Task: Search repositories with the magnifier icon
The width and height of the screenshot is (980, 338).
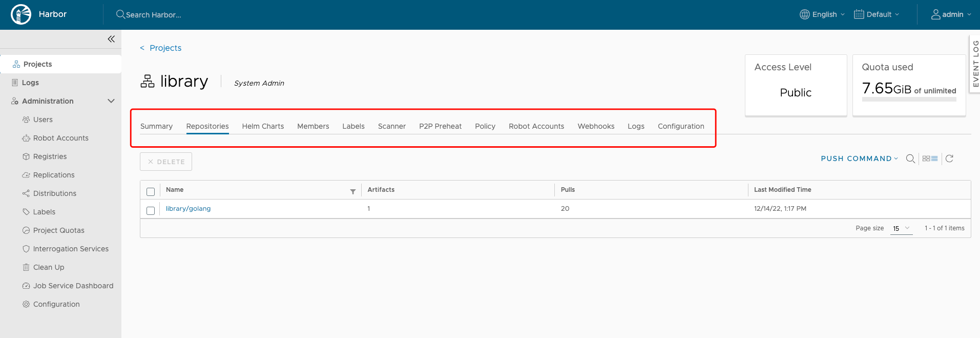Action: (x=910, y=158)
